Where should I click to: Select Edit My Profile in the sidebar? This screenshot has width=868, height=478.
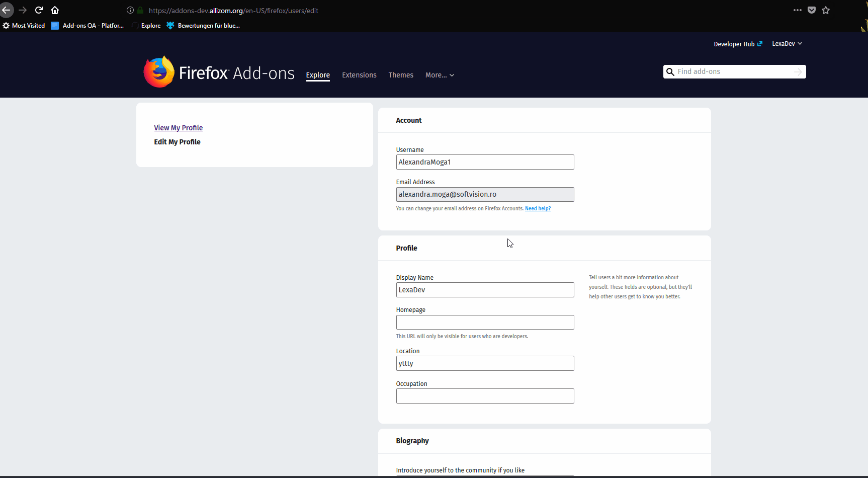click(177, 142)
